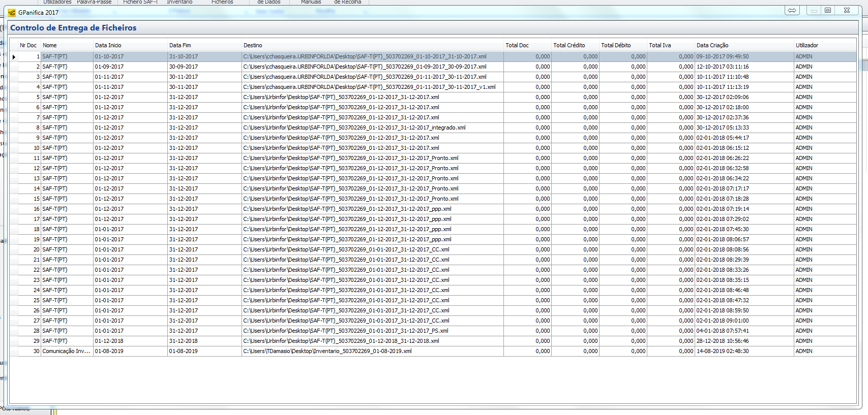868x415 pixels.
Task: Click the Utilizador column header
Action: coord(806,45)
